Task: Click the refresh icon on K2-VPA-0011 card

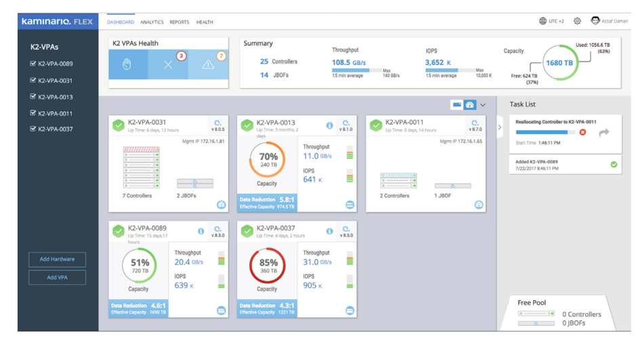Action: coord(475,123)
